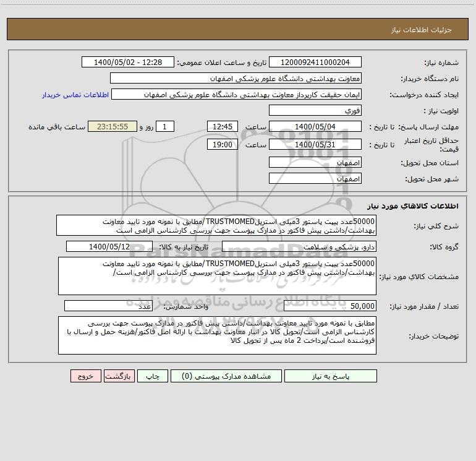
Task: Click general description text box 'شرح کلی نیاز'
Action: [x=216, y=225]
